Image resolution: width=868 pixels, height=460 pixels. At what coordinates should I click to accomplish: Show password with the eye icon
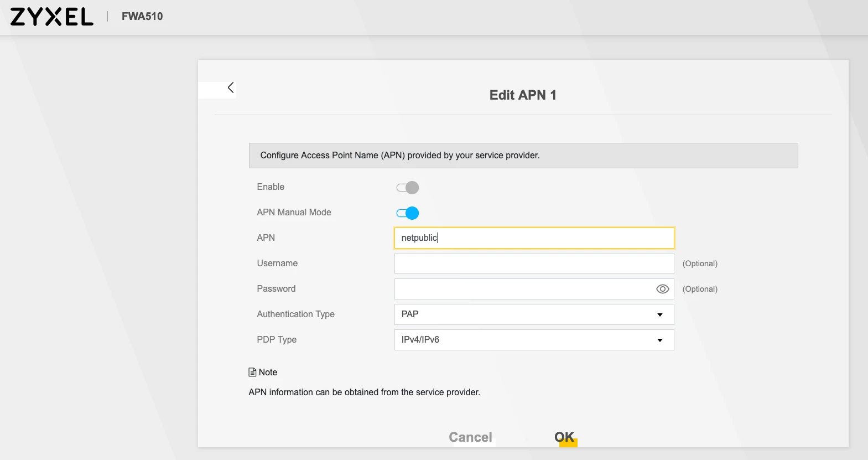point(662,289)
